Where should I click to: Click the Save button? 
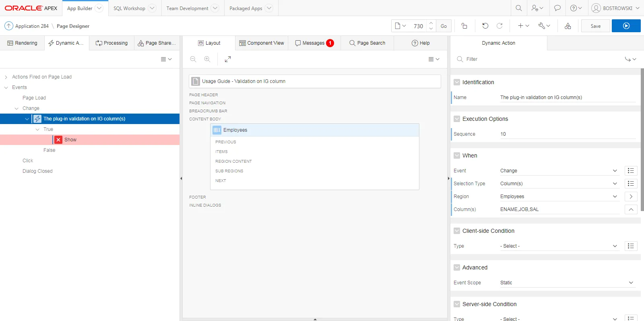pos(595,26)
